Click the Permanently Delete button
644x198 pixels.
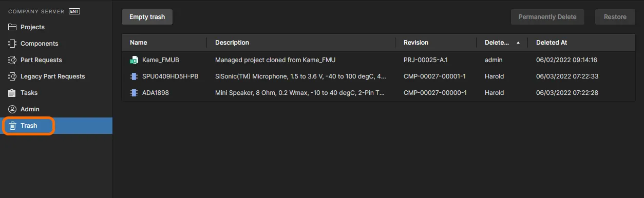tap(547, 17)
